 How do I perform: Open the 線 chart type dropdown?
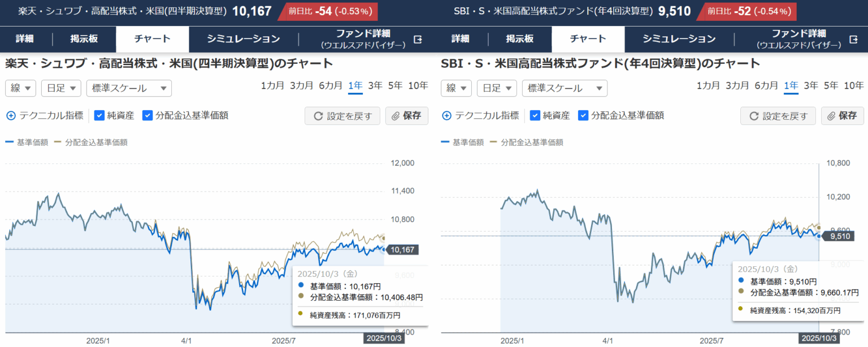coord(20,88)
